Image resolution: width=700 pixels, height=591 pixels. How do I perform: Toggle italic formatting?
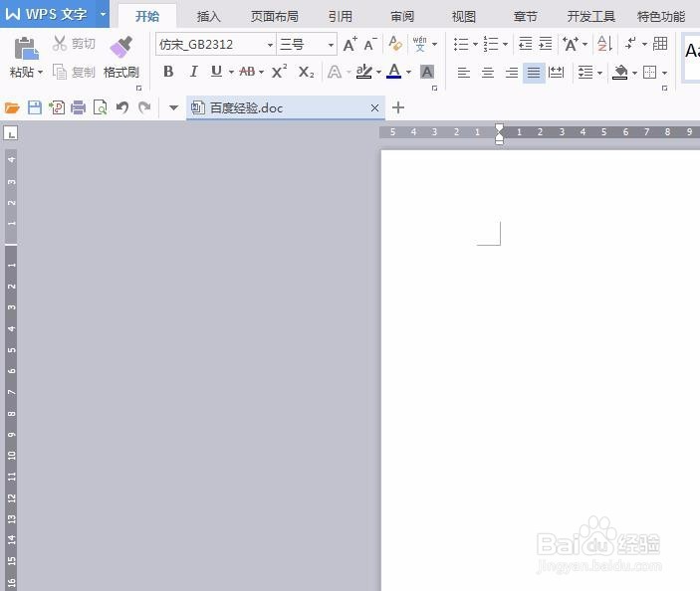193,72
